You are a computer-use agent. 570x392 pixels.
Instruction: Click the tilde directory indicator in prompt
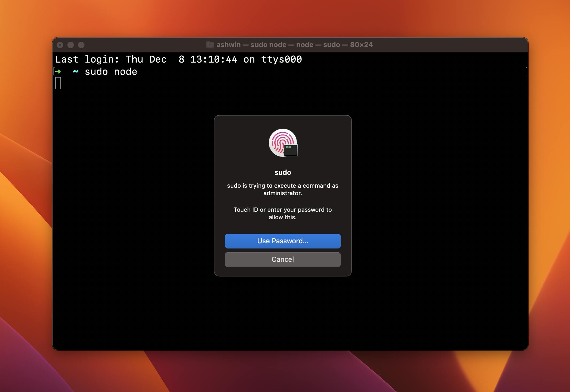[x=76, y=71]
